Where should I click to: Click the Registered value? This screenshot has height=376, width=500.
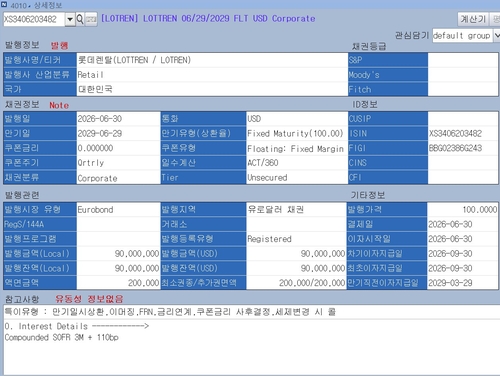click(x=270, y=239)
